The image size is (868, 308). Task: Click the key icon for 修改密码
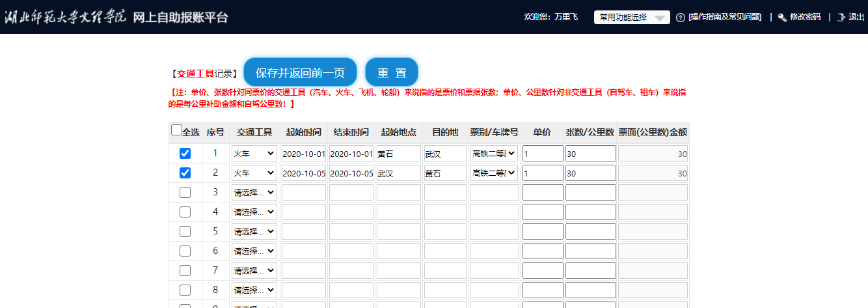[781, 18]
